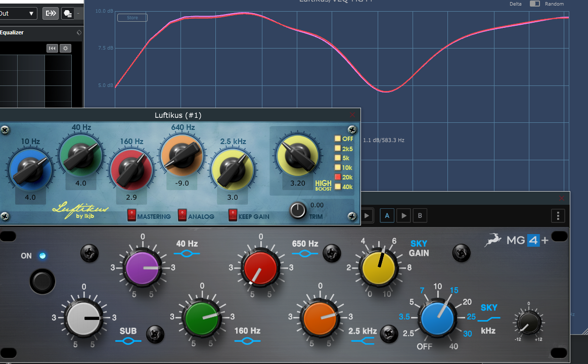The width and height of the screenshot is (588, 364).
Task: Open the three-dot menu in the MG4+ toolbar
Action: [558, 215]
